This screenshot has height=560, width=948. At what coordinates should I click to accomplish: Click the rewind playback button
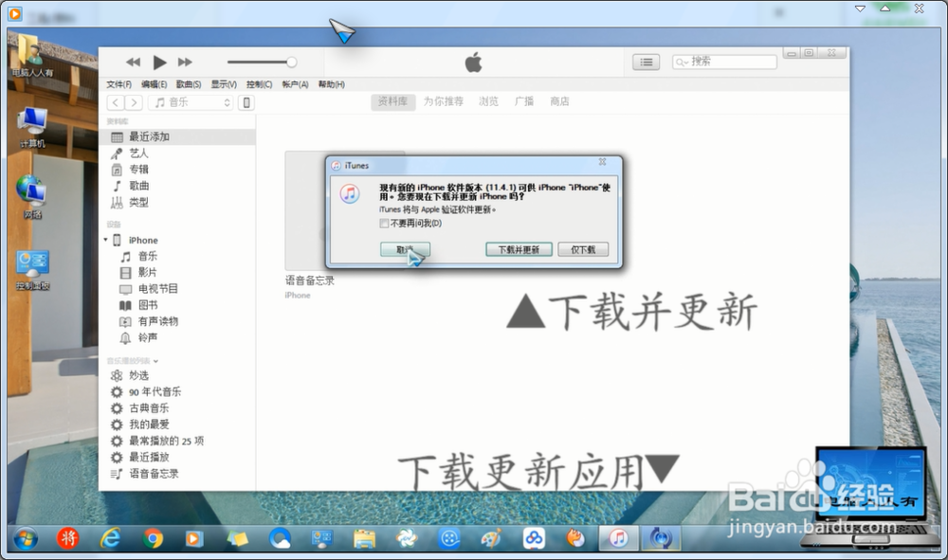pos(133,63)
